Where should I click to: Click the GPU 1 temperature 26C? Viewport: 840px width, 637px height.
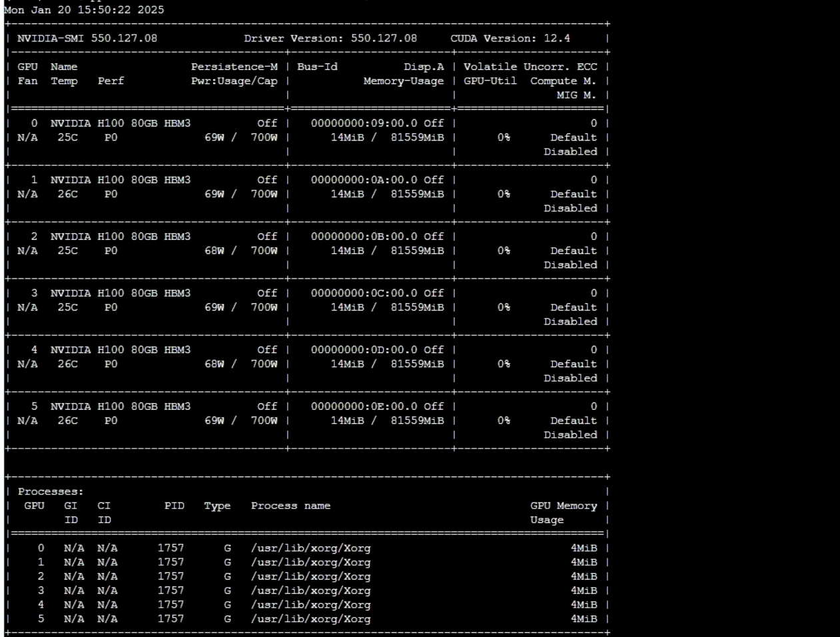pos(67,195)
